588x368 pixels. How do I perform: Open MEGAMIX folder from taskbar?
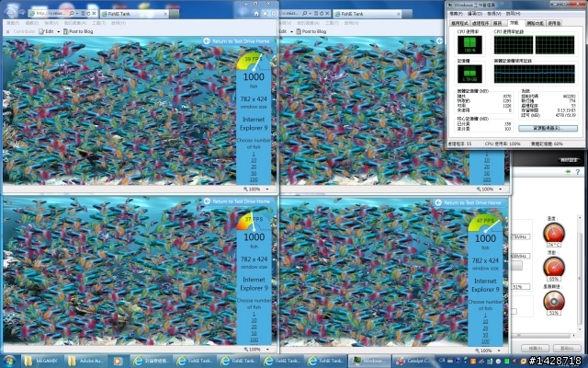[x=41, y=362]
